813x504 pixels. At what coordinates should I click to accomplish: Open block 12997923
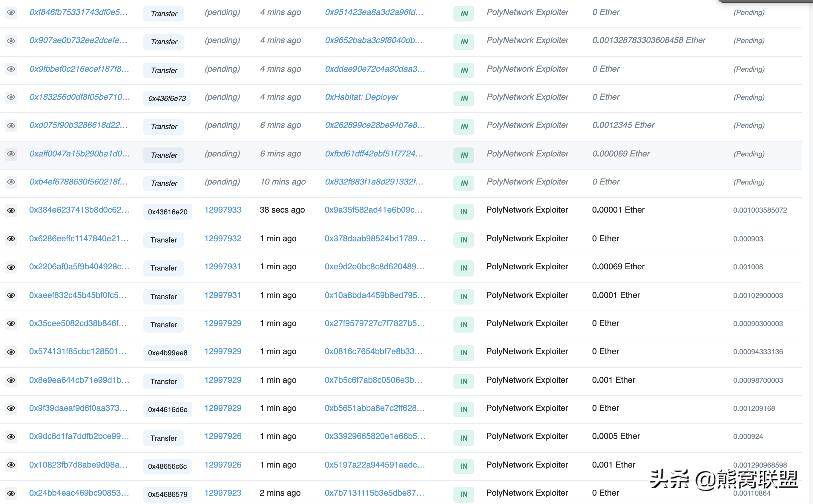click(x=223, y=493)
